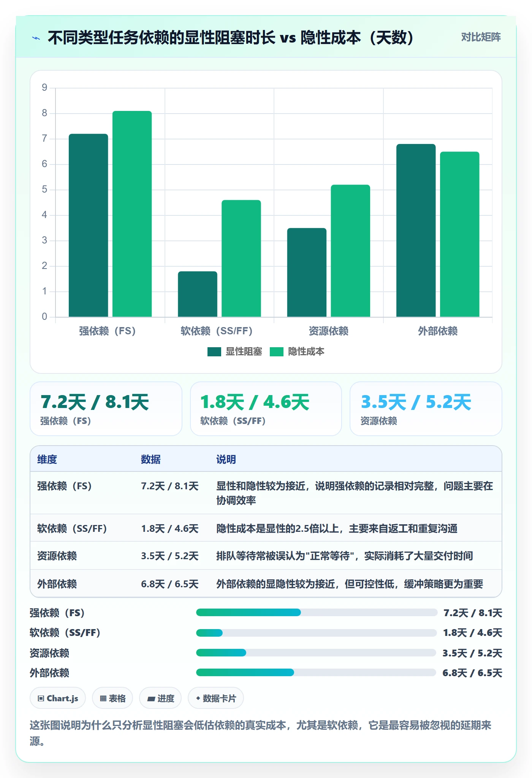Click the 维度 column header

pyautogui.click(x=47, y=459)
